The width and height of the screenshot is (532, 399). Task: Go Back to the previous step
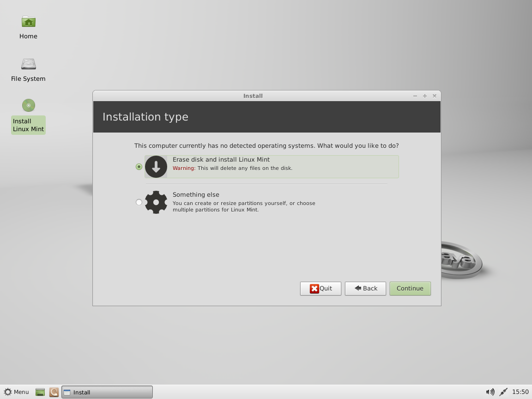click(x=365, y=288)
